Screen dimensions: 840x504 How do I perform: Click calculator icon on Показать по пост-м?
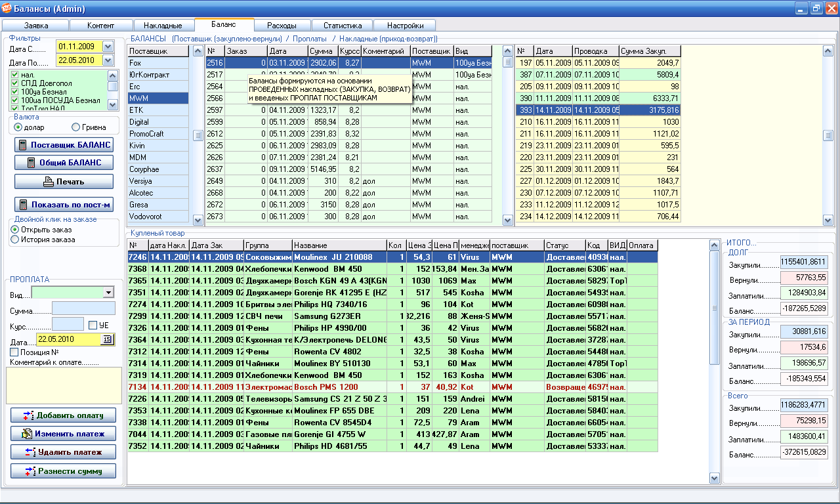[24, 205]
